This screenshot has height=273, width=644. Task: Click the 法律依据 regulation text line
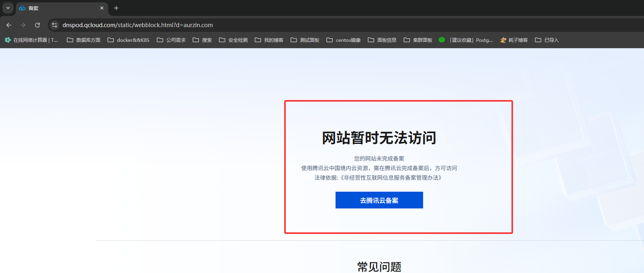[x=379, y=178]
